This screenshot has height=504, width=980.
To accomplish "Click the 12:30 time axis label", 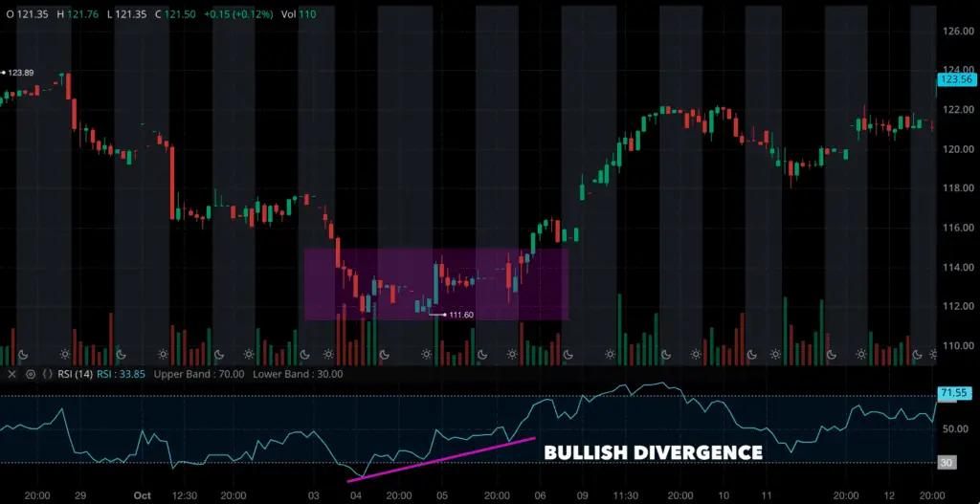I will tap(184, 495).
